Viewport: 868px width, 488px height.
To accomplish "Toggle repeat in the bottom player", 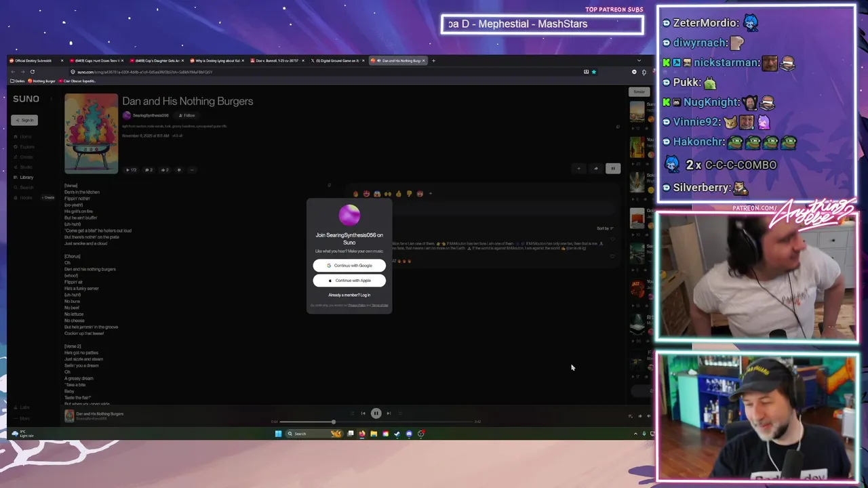I will click(400, 413).
